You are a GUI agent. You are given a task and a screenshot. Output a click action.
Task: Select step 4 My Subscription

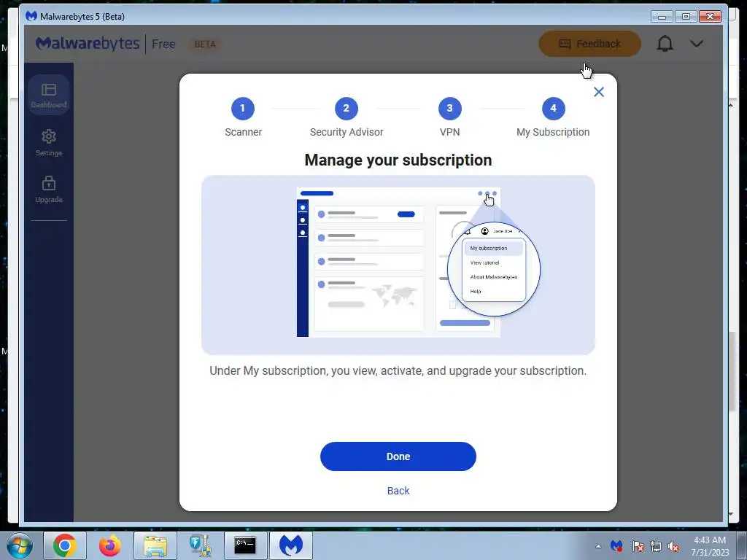point(553,109)
